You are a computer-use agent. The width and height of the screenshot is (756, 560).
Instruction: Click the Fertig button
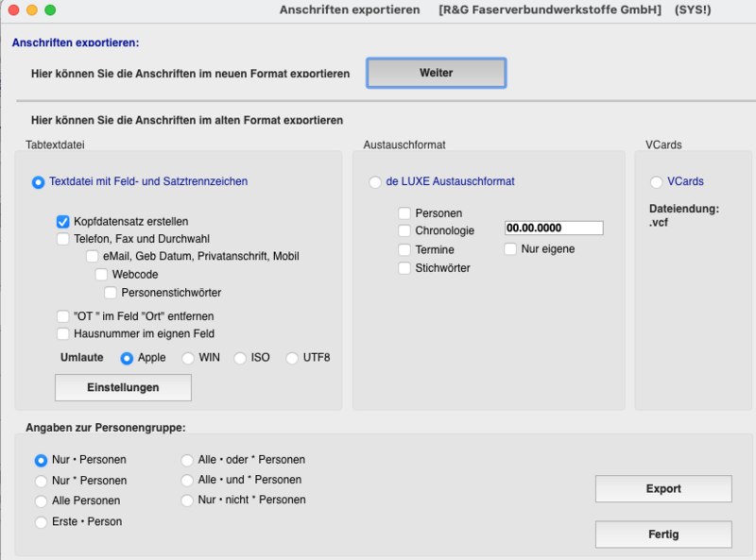[662, 534]
